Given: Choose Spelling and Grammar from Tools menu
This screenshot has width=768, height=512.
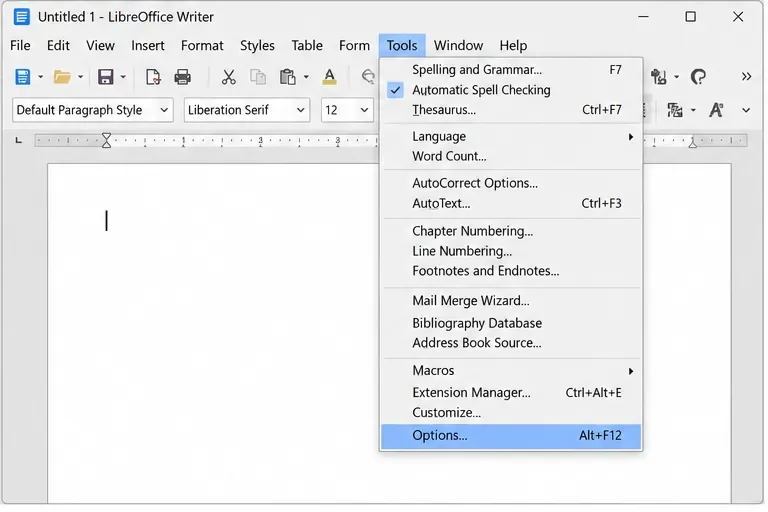Looking at the screenshot, I should tap(510, 70).
